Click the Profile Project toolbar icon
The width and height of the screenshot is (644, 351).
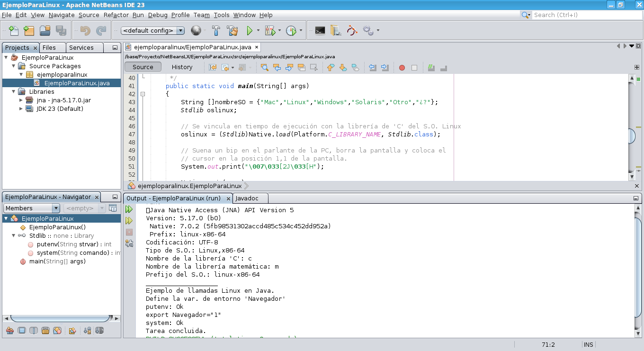(291, 31)
